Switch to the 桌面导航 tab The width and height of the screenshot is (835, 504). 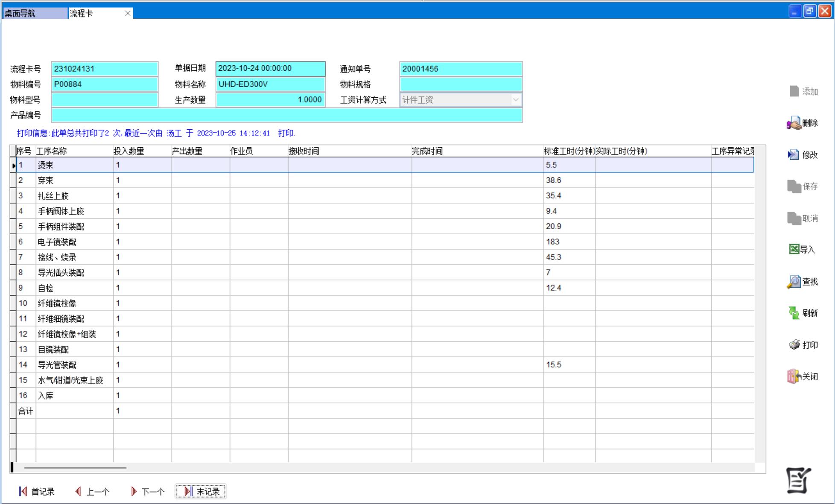[34, 14]
